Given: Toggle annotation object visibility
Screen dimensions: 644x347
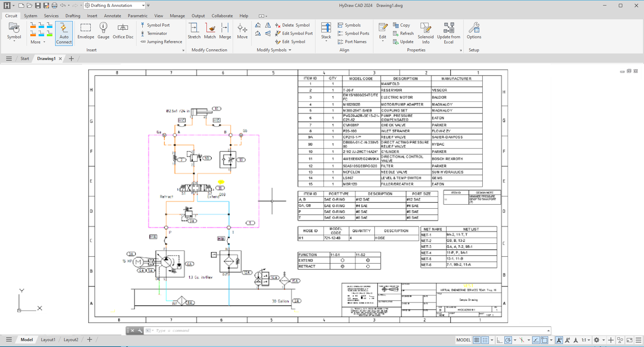Looking at the screenshot, I should (x=559, y=340).
